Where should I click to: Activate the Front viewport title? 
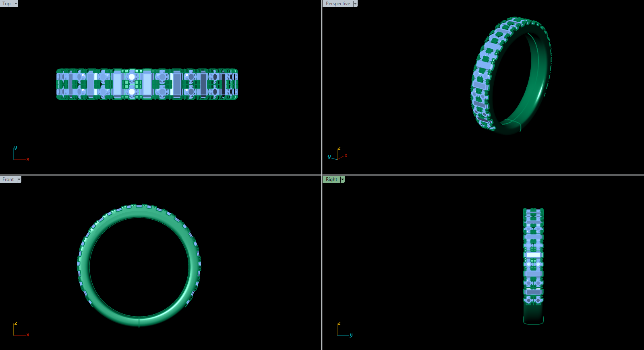click(x=8, y=179)
